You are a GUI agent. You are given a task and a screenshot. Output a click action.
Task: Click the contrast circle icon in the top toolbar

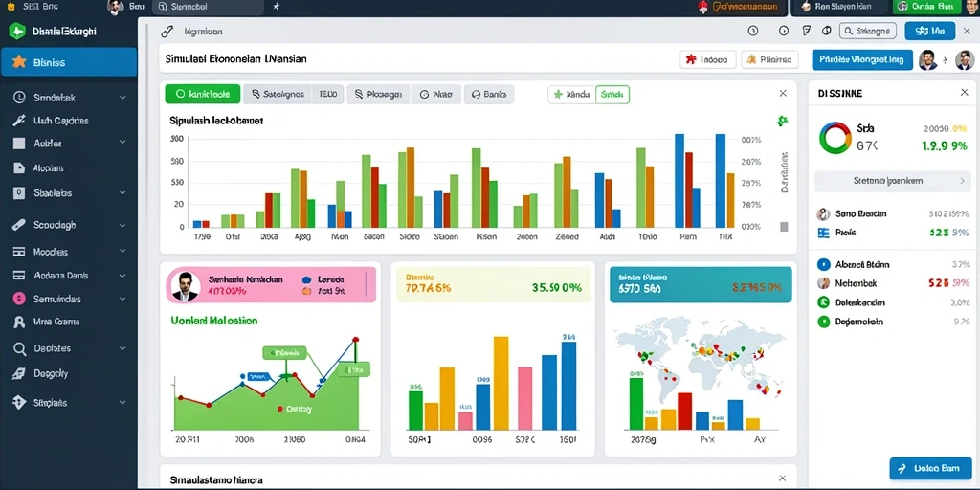(x=826, y=31)
